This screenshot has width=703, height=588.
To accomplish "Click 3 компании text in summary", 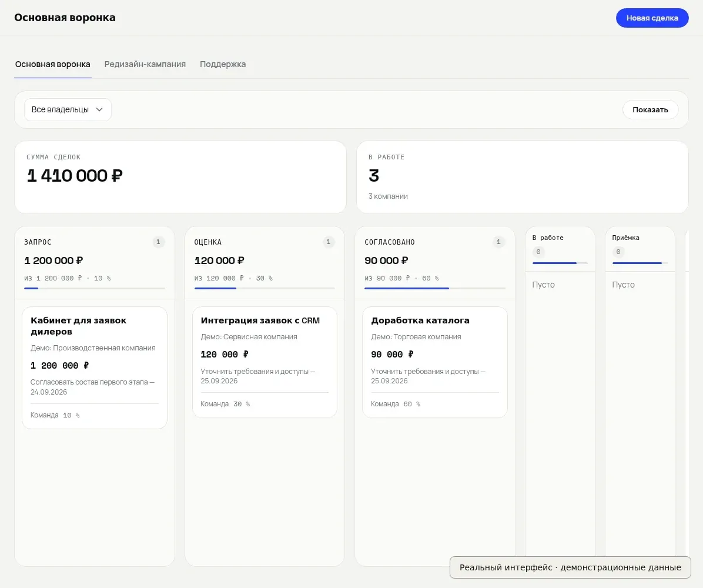I will click(389, 196).
